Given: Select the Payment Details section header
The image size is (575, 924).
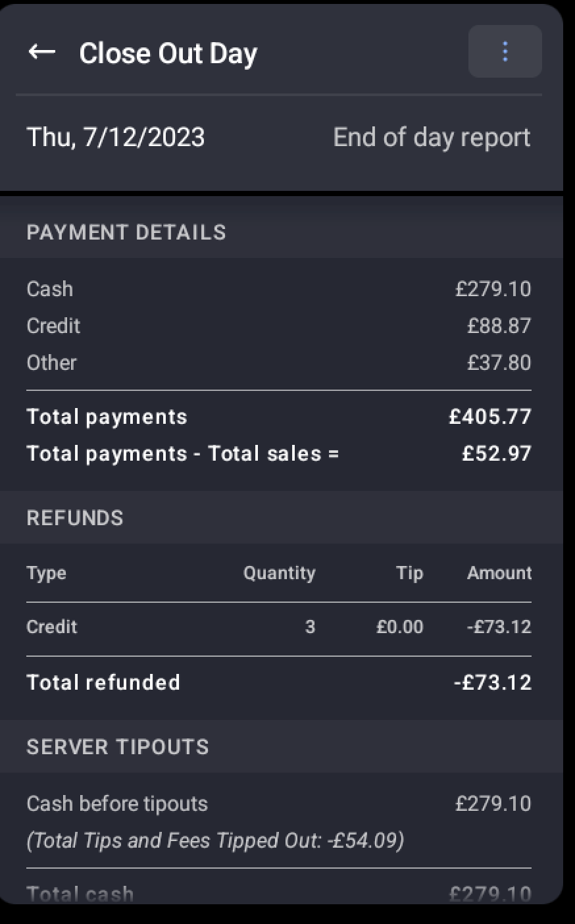Looking at the screenshot, I should click(x=126, y=232).
